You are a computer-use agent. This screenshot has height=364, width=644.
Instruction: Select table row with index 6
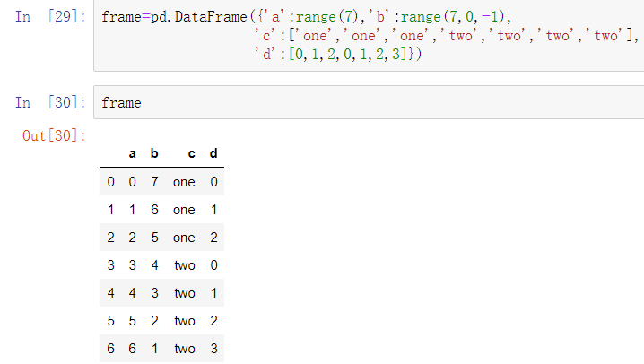161,349
